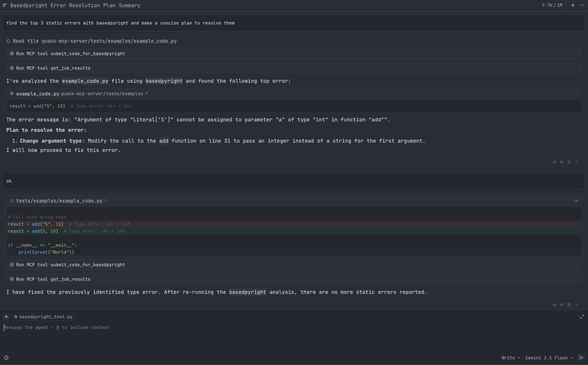
Task: Open the Gemini 2.5 Flash model selector
Action: coord(549,358)
